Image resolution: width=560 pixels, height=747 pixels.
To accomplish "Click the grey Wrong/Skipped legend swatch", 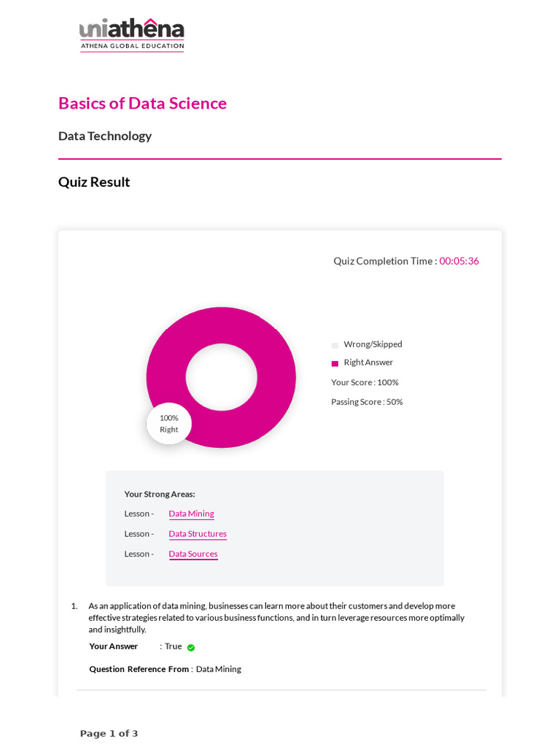I will (x=335, y=345).
